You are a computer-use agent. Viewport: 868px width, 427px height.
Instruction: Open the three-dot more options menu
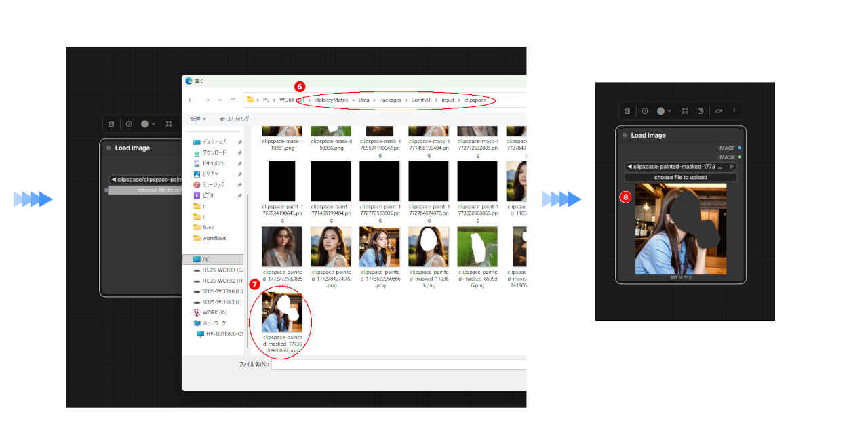click(734, 110)
